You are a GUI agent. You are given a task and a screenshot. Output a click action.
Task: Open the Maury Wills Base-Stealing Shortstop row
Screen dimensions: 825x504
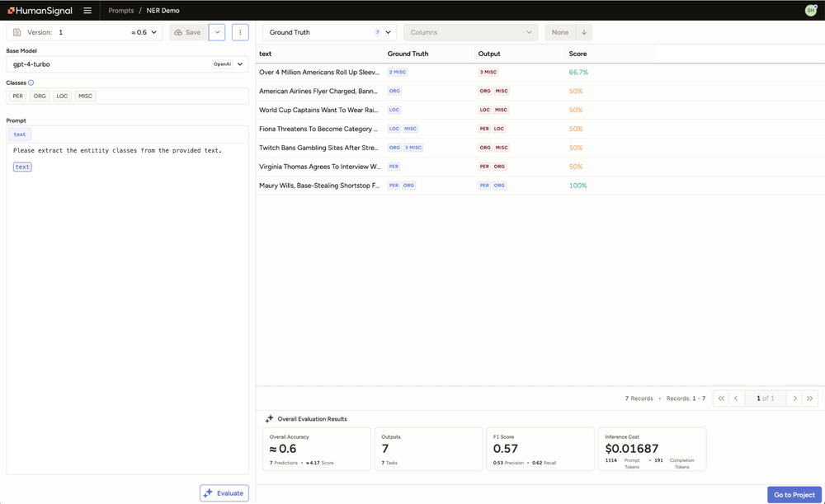pyautogui.click(x=540, y=186)
